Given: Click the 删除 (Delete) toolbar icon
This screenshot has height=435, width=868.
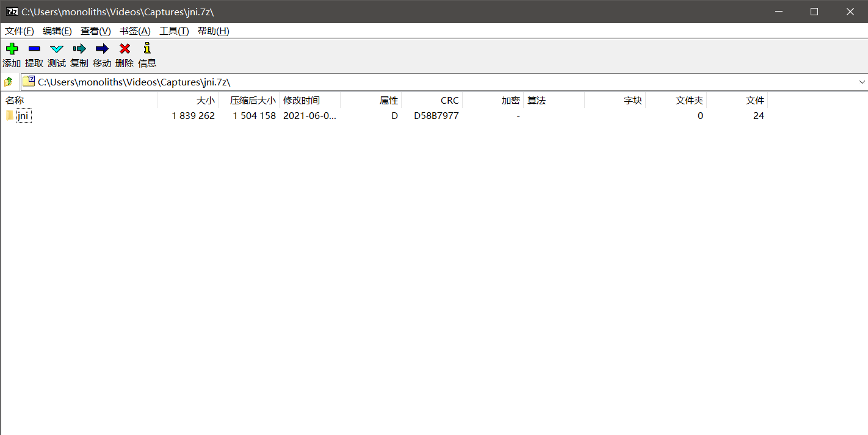Looking at the screenshot, I should 124,48.
